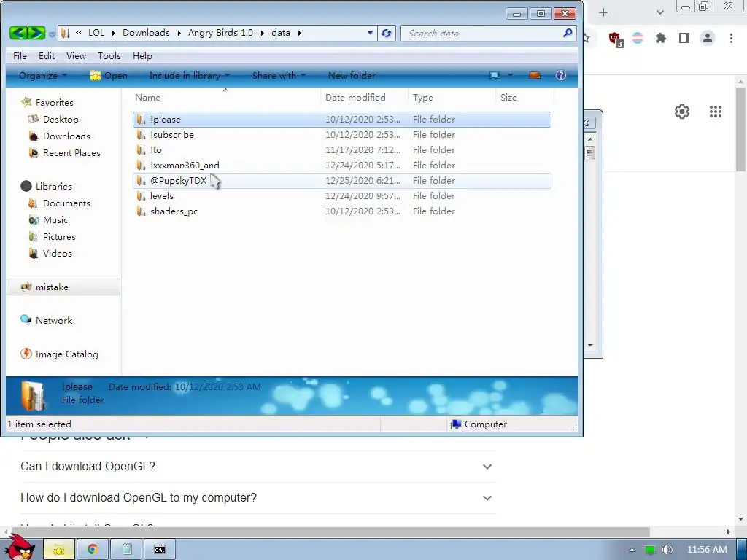Select Angry Birds 1.0 breadcrumb segment
Viewport: 747px width, 560px height.
220,32
